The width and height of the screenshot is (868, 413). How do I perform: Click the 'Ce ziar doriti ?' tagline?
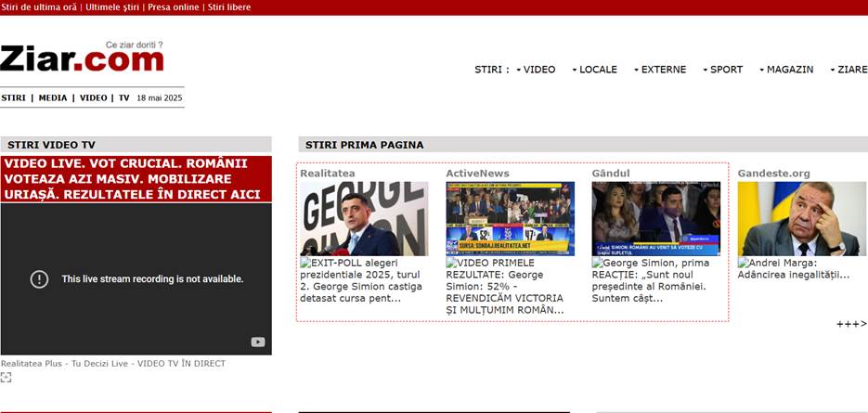(x=135, y=45)
